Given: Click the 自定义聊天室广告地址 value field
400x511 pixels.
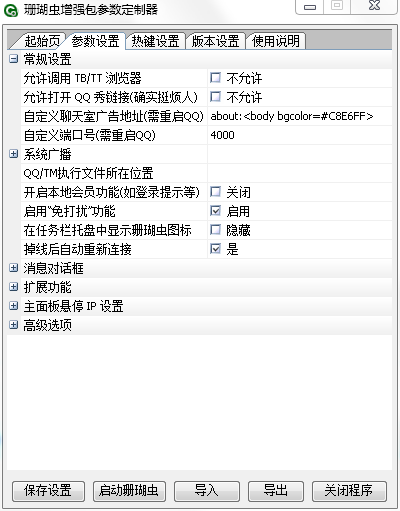Looking at the screenshot, I should click(x=300, y=116).
